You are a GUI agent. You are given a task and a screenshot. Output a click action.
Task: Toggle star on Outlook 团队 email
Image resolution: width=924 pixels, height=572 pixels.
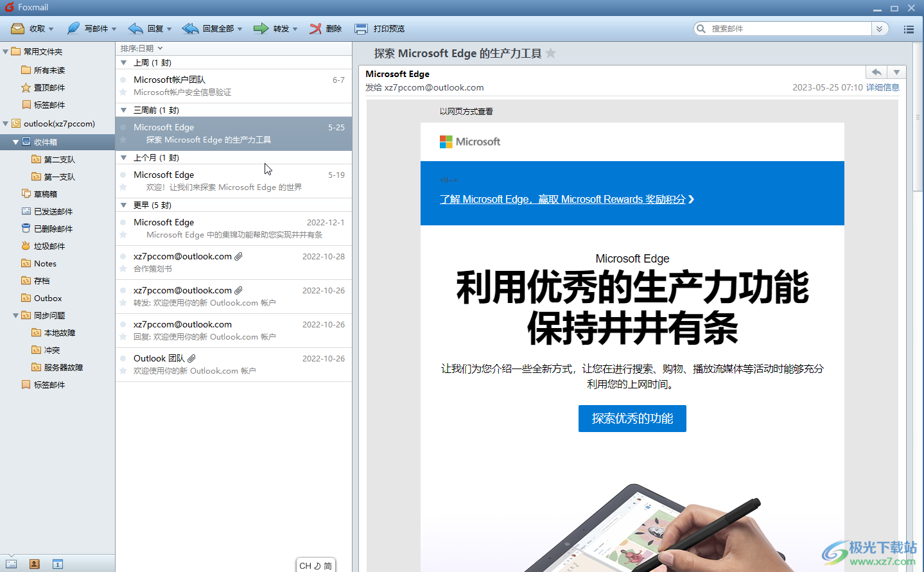tap(123, 371)
